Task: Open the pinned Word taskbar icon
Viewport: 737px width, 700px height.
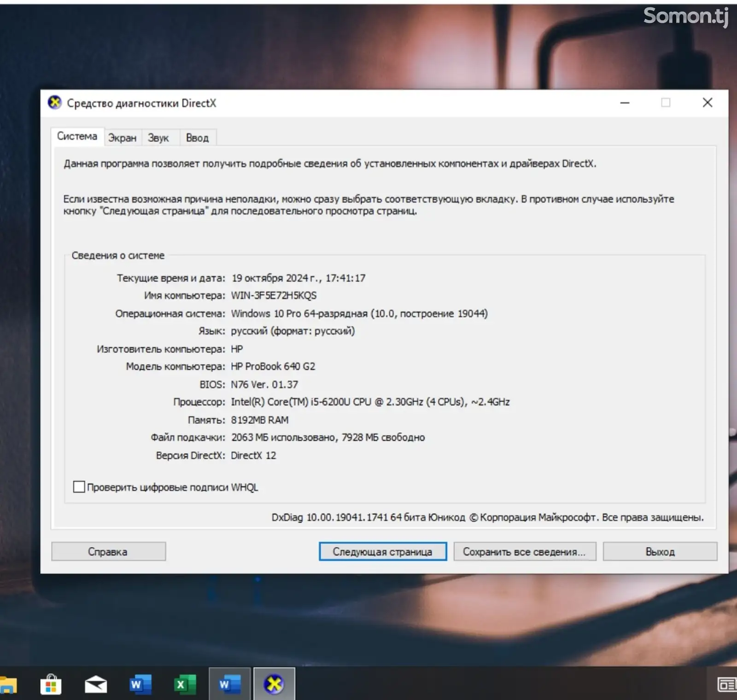Action: click(140, 684)
